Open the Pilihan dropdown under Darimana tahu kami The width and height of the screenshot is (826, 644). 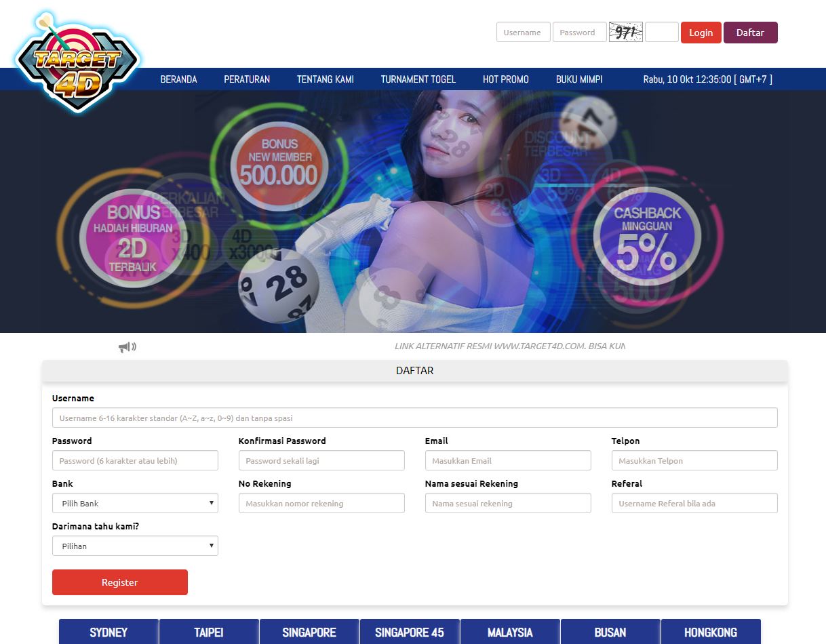click(x=134, y=546)
